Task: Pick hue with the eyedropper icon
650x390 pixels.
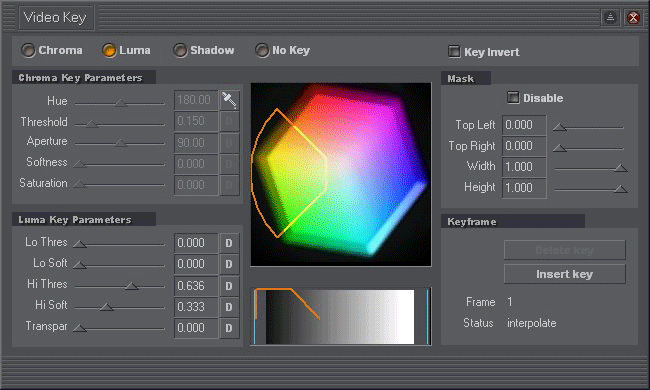Action: (229, 100)
